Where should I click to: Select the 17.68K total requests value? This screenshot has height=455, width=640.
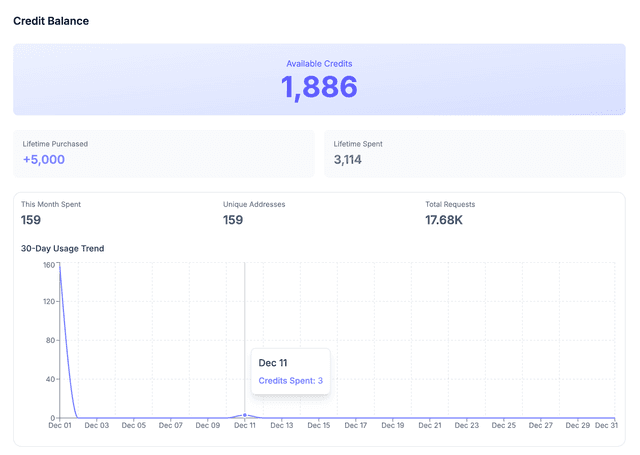click(x=444, y=220)
